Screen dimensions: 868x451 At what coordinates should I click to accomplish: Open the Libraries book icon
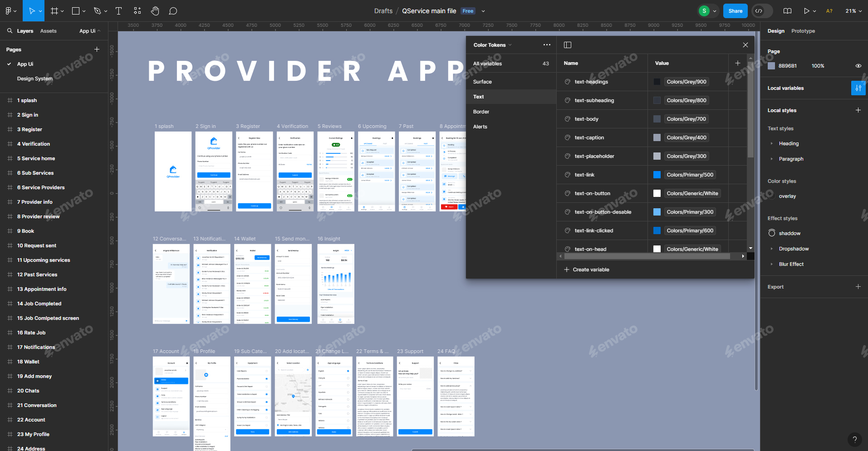(x=788, y=10)
